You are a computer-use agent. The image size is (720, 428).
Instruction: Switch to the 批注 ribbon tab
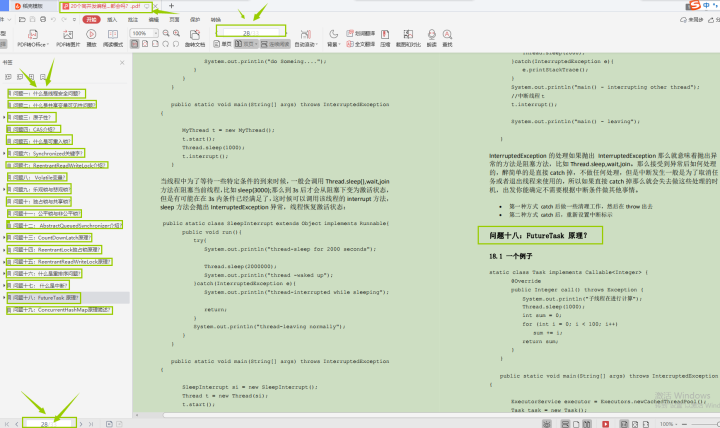tap(133, 20)
